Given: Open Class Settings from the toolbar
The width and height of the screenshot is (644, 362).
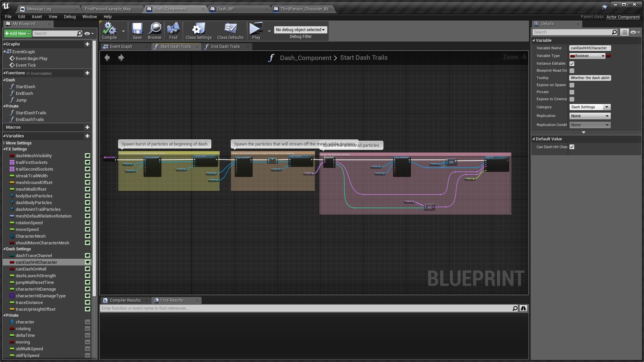Looking at the screenshot, I should [198, 29].
